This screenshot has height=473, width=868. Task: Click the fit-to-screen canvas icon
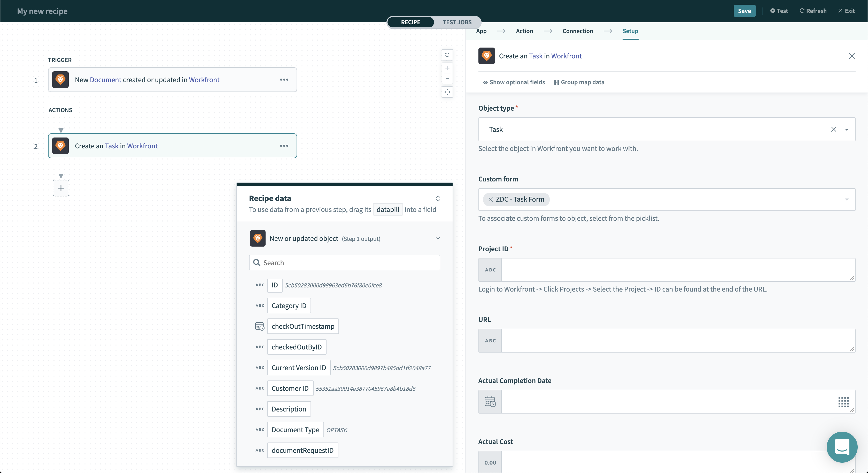click(447, 92)
